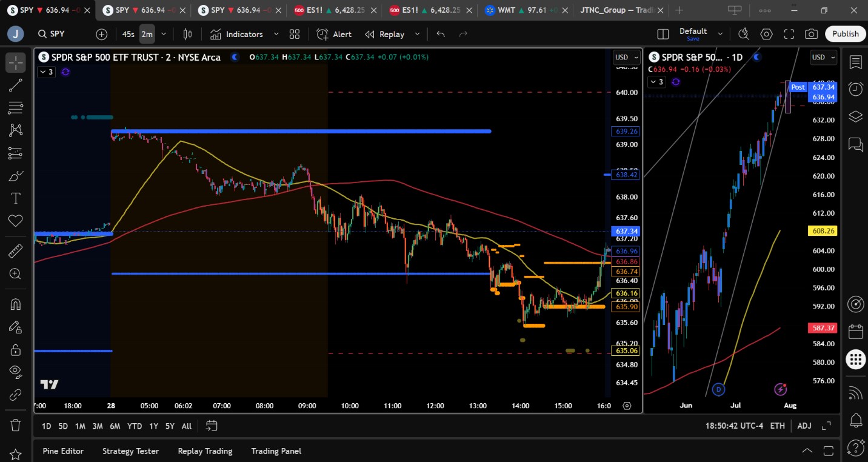868x462 pixels.
Task: Open the heart icons and emoji tool
Action: (x=16, y=221)
